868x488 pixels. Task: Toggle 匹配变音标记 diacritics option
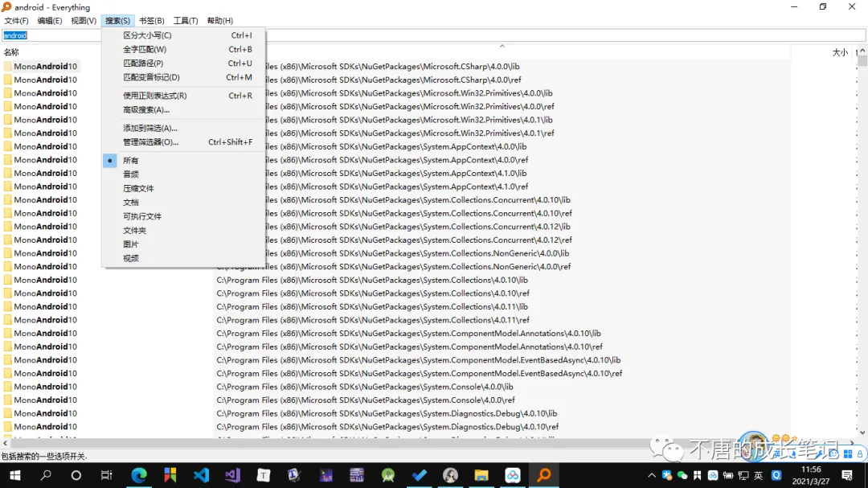(x=183, y=77)
